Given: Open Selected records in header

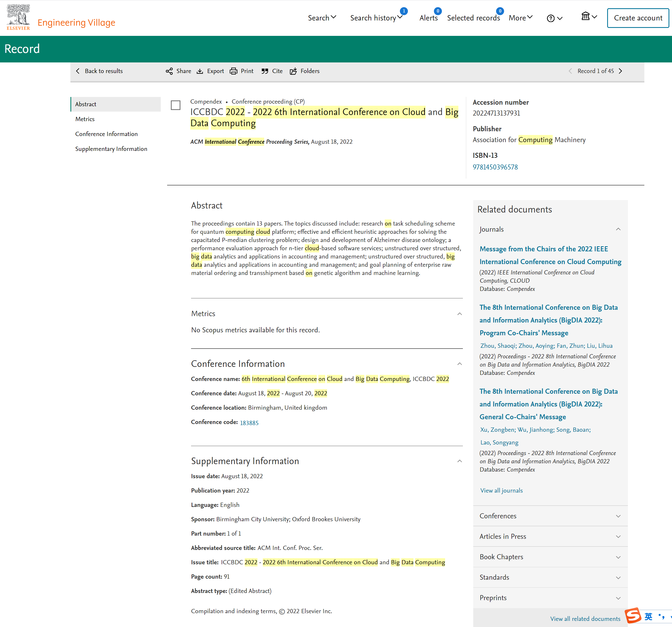Looking at the screenshot, I should [473, 18].
